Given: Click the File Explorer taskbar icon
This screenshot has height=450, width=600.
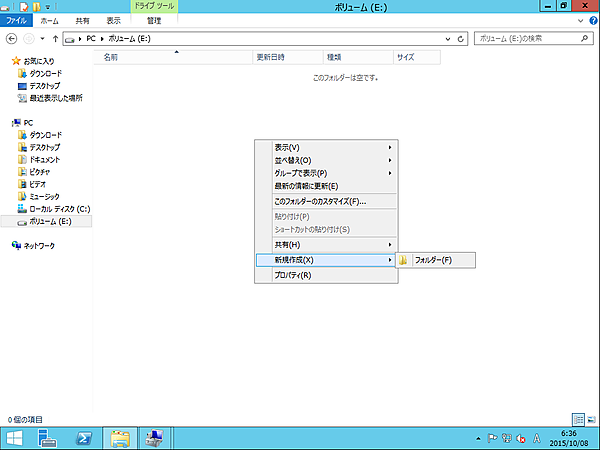Looking at the screenshot, I should [120, 439].
